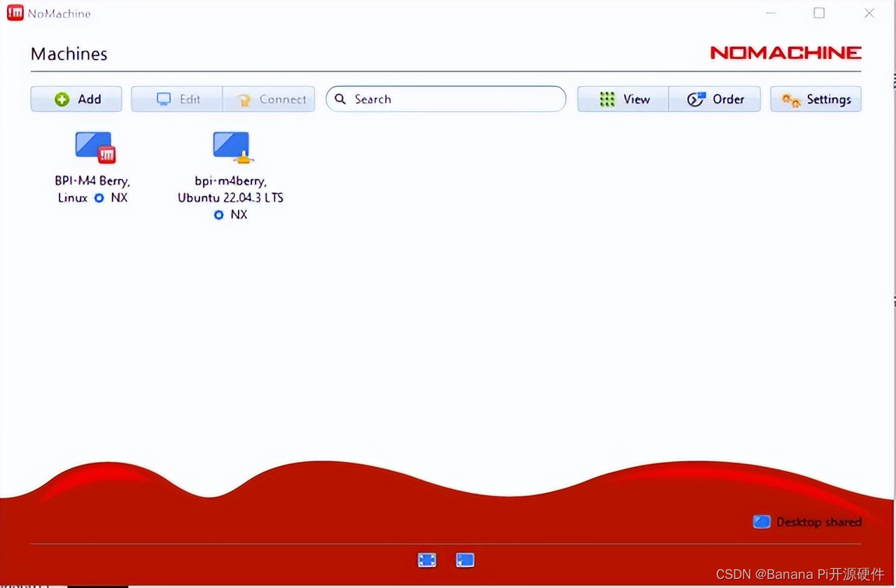Open the View options button

pos(623,99)
